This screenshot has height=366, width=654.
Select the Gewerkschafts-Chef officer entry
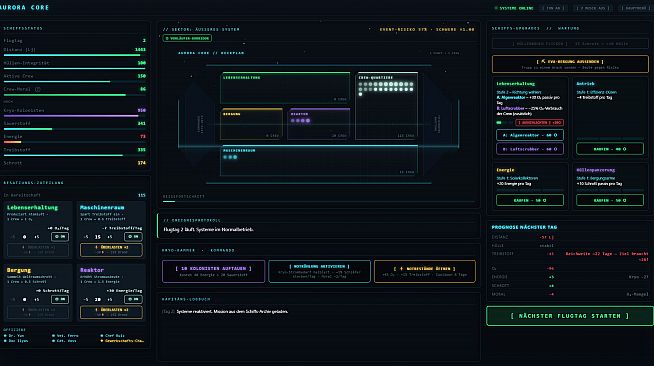pyautogui.click(x=122, y=341)
